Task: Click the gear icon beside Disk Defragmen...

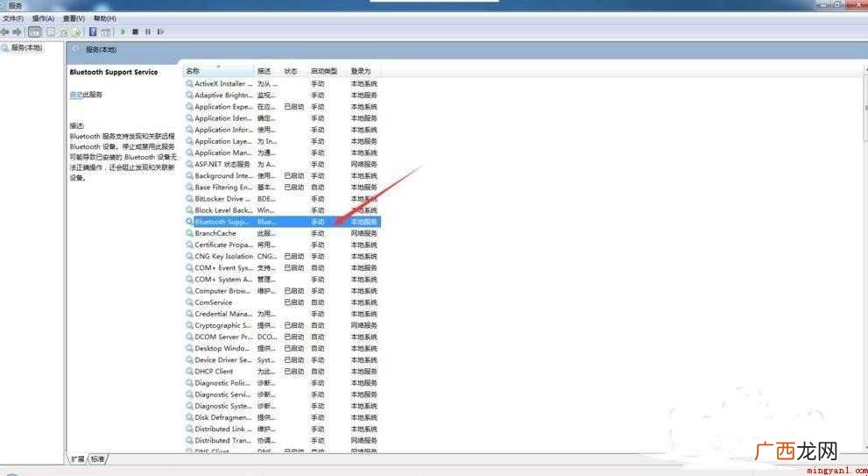Action: point(189,417)
